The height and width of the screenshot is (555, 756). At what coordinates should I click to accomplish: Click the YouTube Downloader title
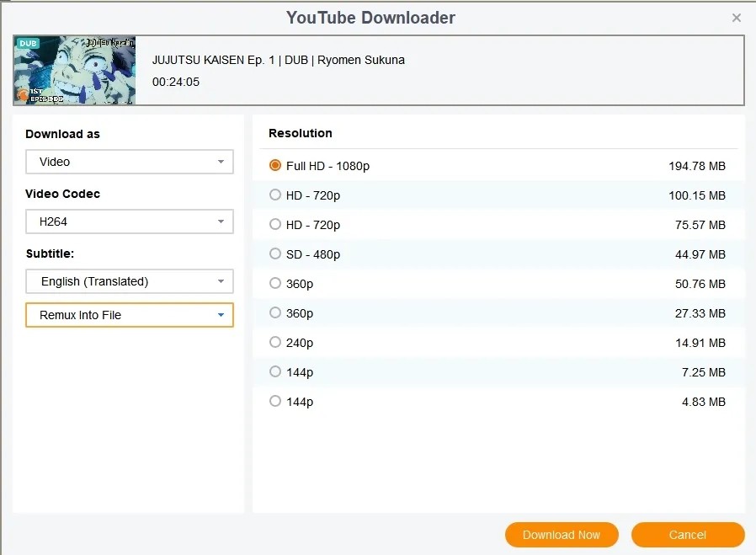(370, 18)
